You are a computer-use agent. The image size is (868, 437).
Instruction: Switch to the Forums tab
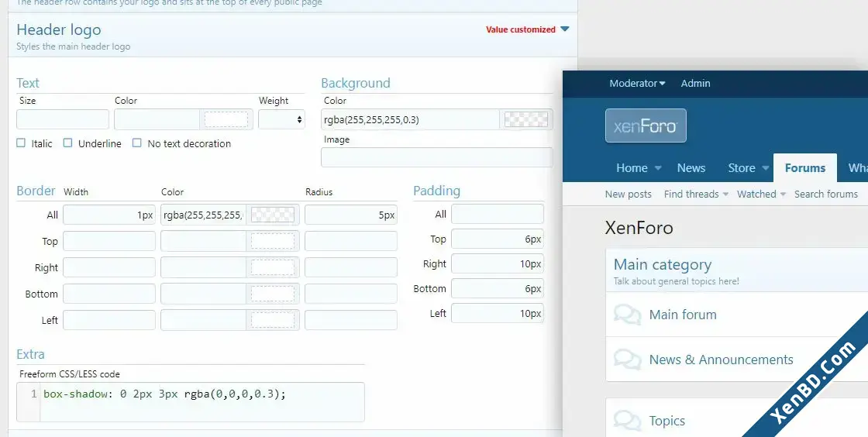tap(805, 168)
